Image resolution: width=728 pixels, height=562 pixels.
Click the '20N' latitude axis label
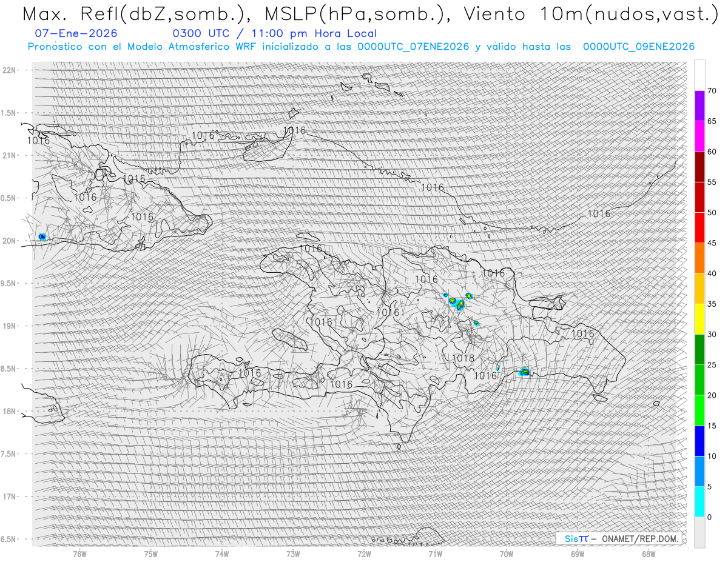pyautogui.click(x=9, y=241)
